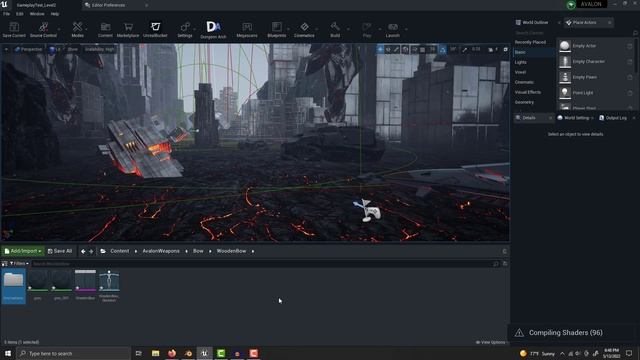Toggle scale snapping in the viewport

click(464, 49)
